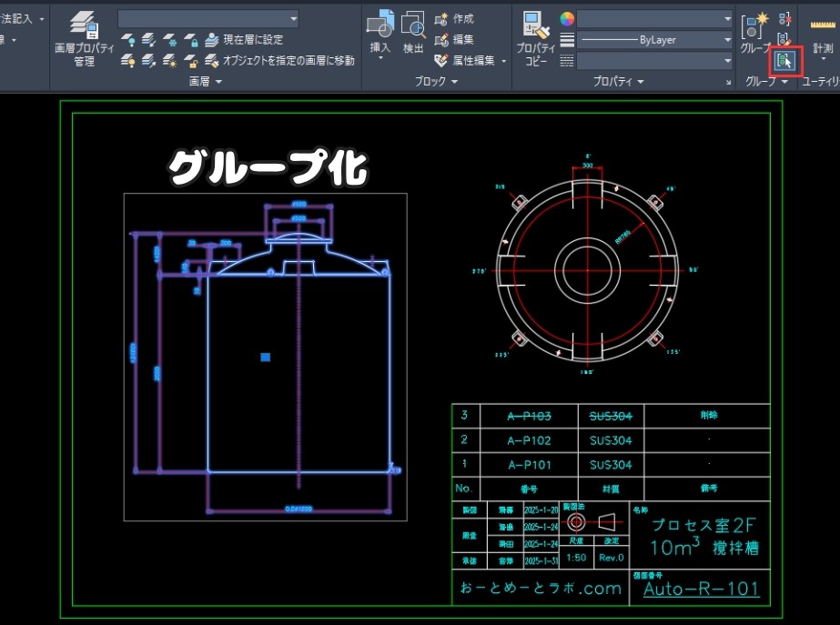The height and width of the screenshot is (625, 840).
Task: Click the 現在層に設定 icon
Action: coord(212,40)
